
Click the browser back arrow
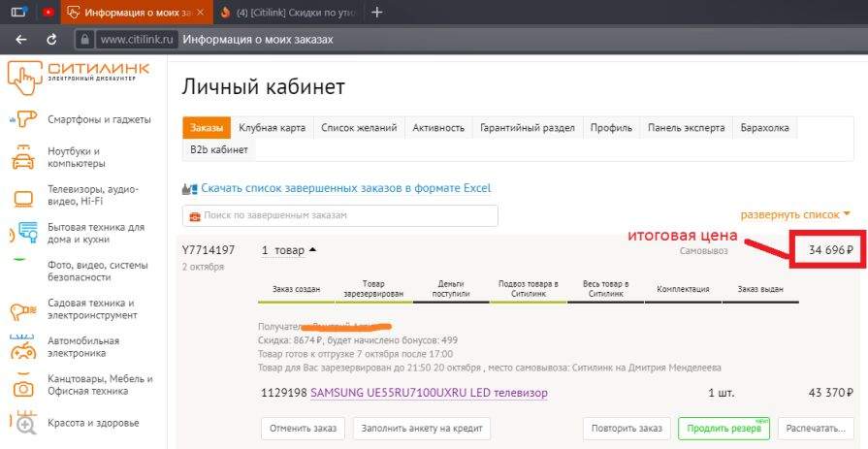(21, 40)
